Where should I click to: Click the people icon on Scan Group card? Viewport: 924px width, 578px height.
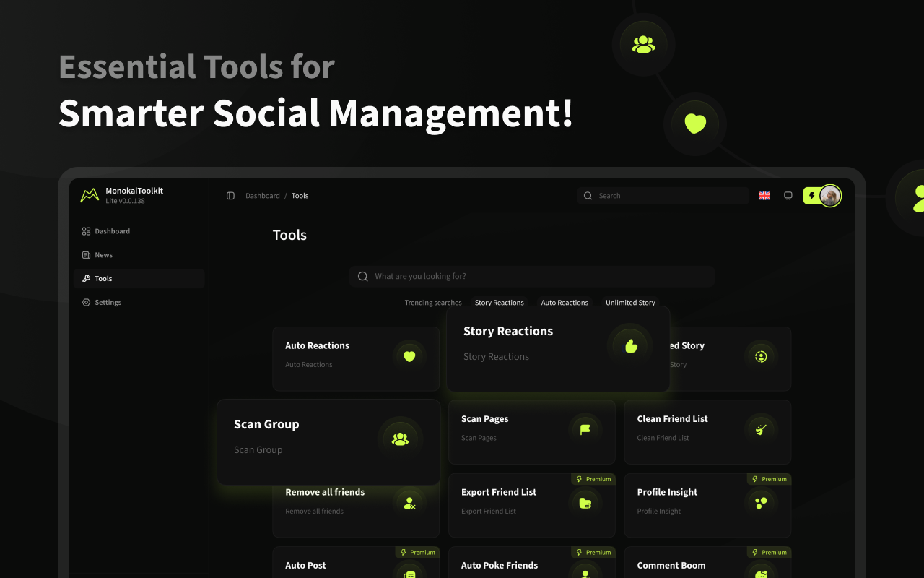click(x=400, y=439)
